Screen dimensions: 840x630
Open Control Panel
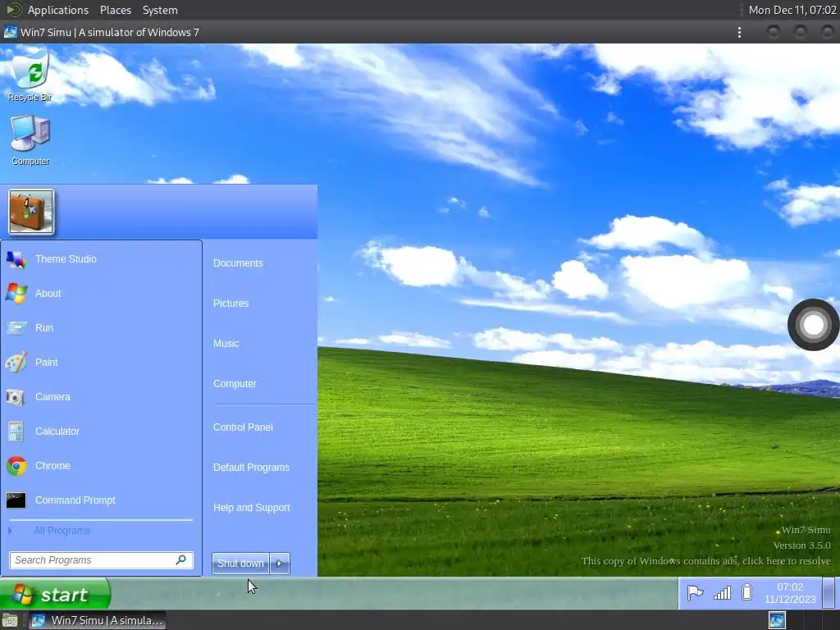pos(243,427)
